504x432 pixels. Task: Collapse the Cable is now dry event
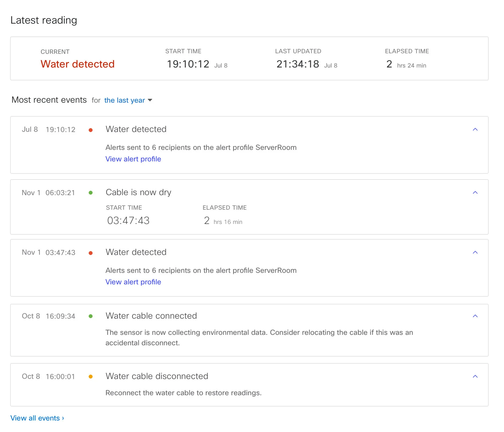pyautogui.click(x=475, y=192)
